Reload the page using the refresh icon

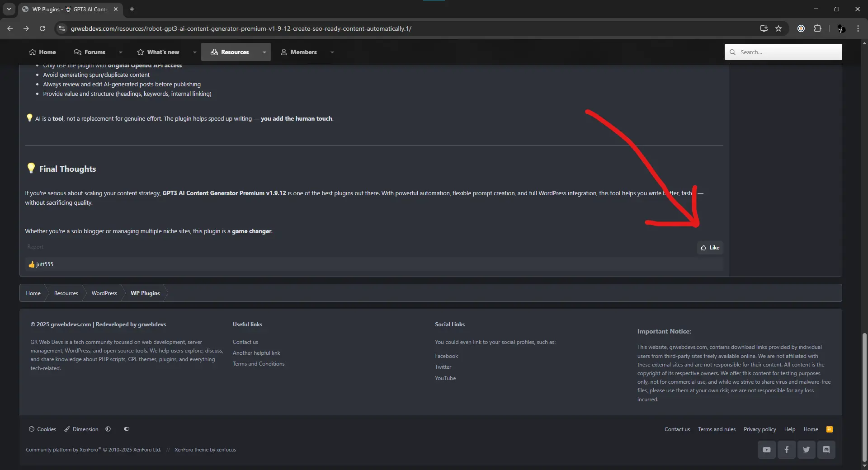pyautogui.click(x=42, y=28)
